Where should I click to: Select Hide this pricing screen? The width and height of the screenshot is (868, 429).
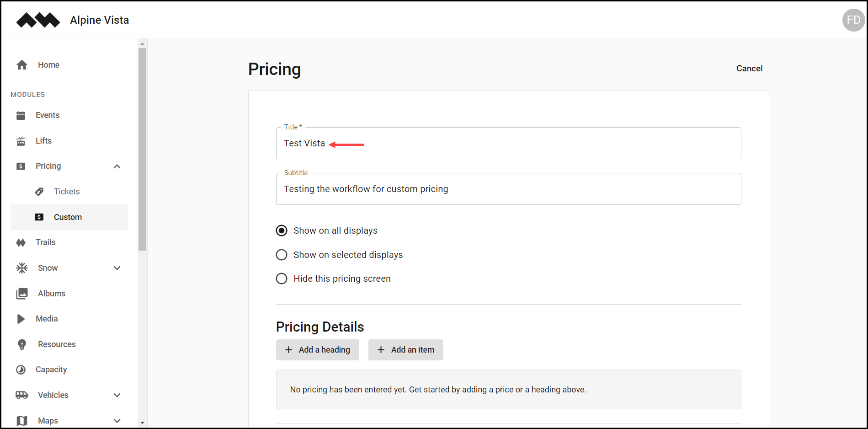pos(282,279)
